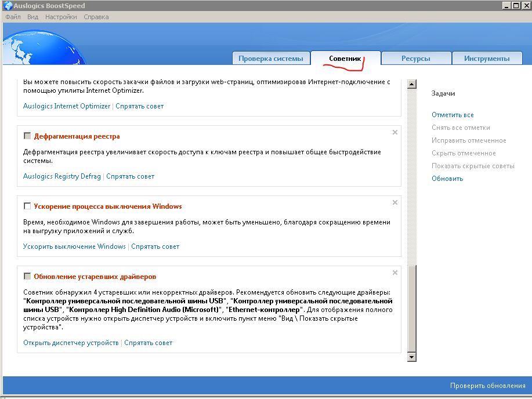Viewport: 532px width, 399px height.
Task: Click Проверить обновления in bottom bar
Action: (x=487, y=386)
